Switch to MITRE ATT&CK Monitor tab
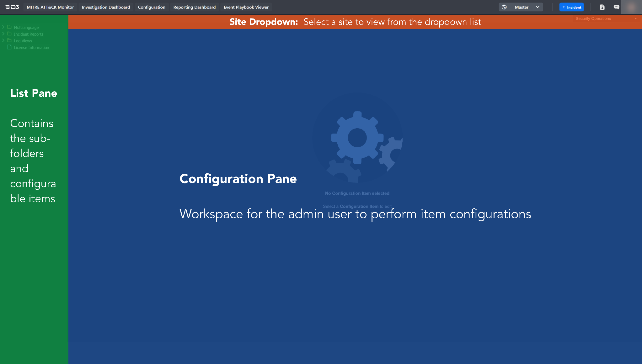642x364 pixels. tap(50, 7)
